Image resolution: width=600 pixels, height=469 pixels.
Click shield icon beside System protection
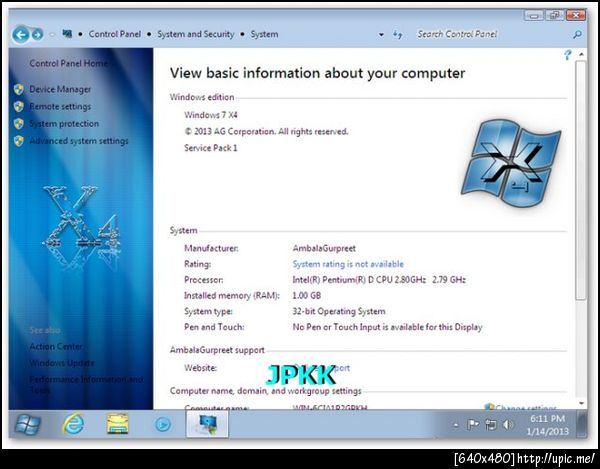coord(19,124)
